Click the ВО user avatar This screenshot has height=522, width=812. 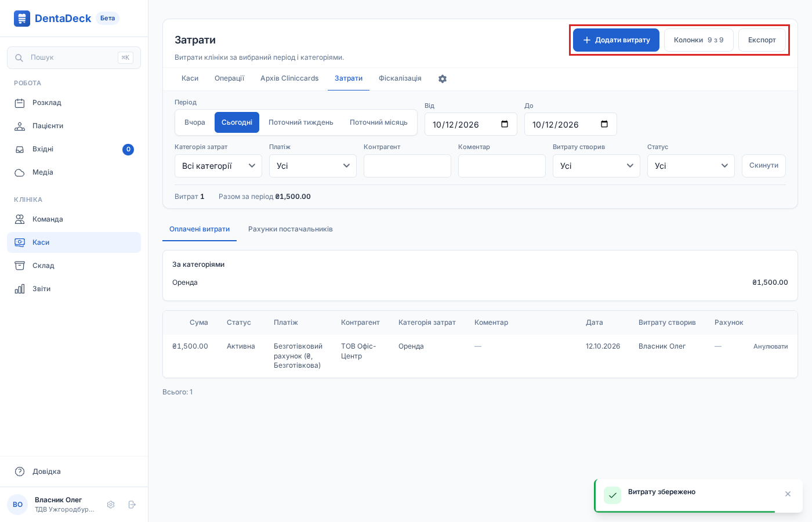(x=18, y=505)
